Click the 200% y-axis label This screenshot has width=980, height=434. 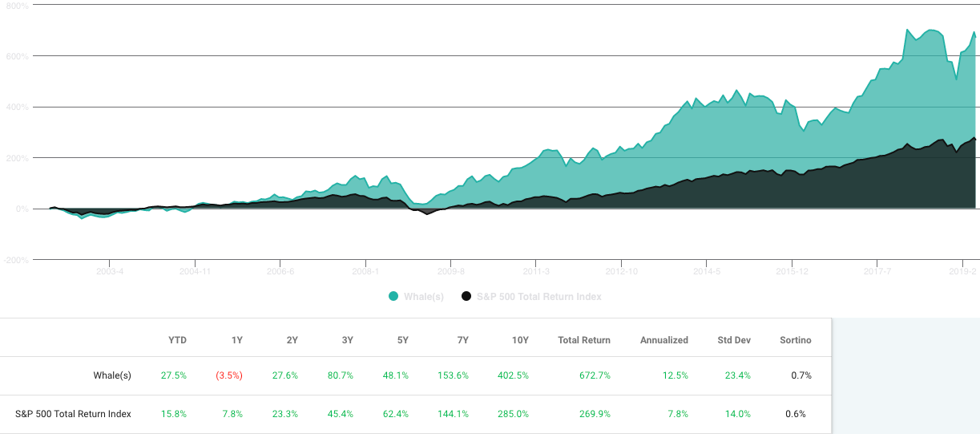point(18,158)
